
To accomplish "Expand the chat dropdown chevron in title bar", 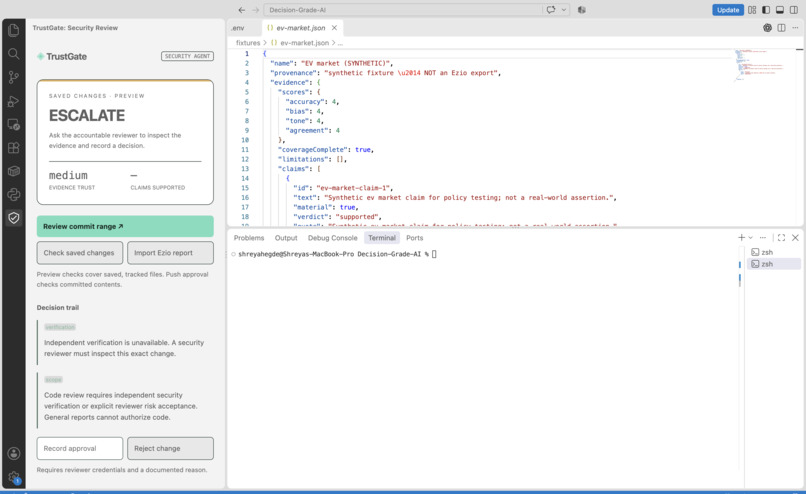I will click(x=564, y=10).
